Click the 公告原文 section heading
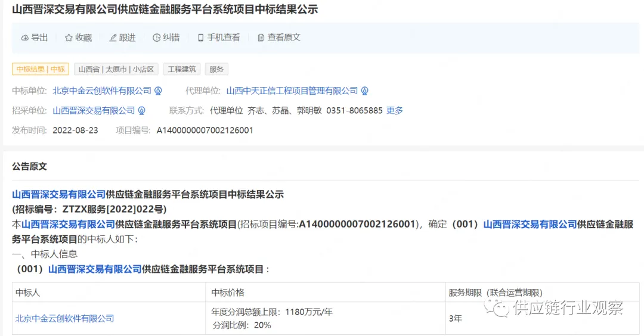This screenshot has height=336, width=644. tap(30, 167)
